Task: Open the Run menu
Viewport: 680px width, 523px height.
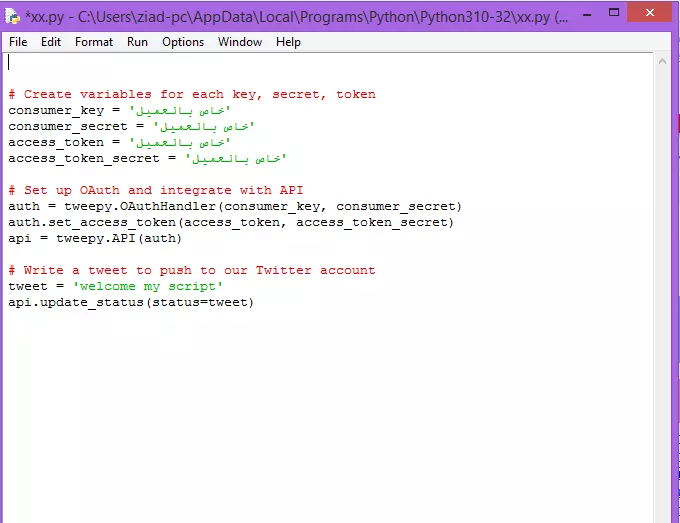Action: pyautogui.click(x=137, y=42)
